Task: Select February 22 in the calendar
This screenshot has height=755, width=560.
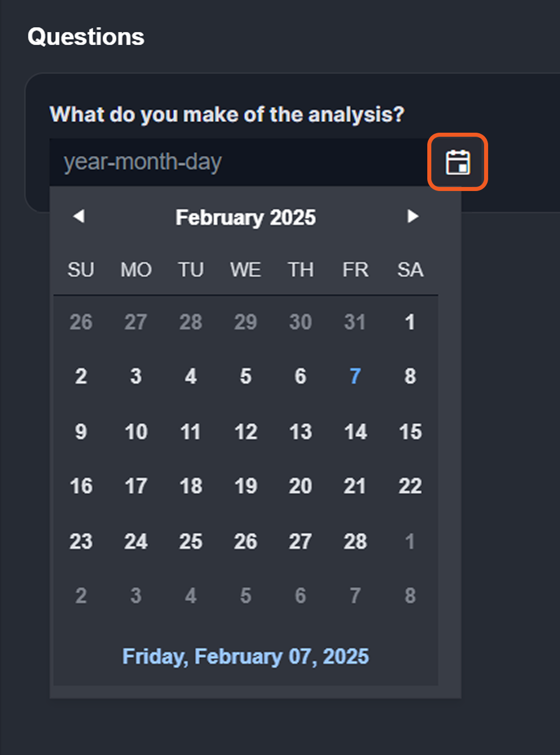Action: [x=410, y=486]
